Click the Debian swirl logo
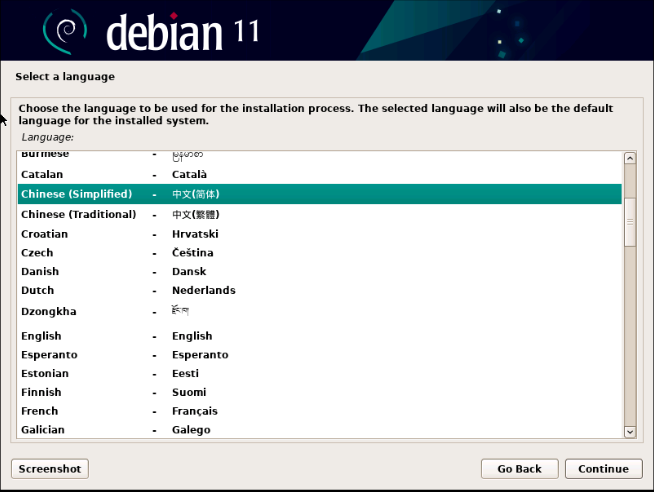The width and height of the screenshot is (654, 492). click(65, 31)
